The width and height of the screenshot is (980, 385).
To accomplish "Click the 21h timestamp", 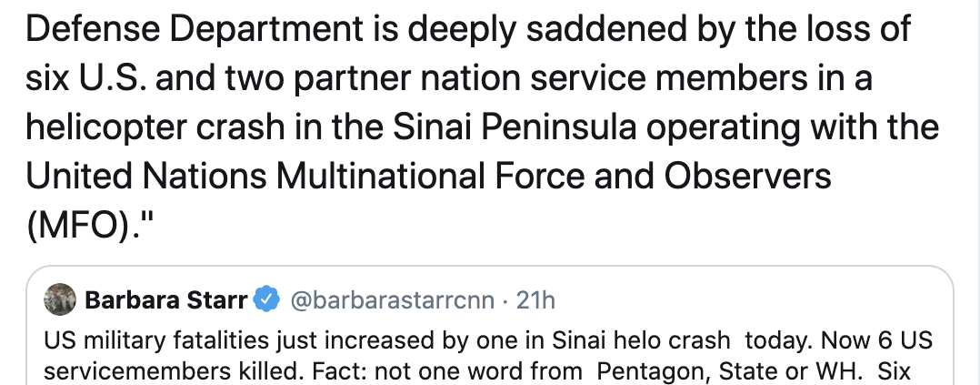I will (x=535, y=299).
